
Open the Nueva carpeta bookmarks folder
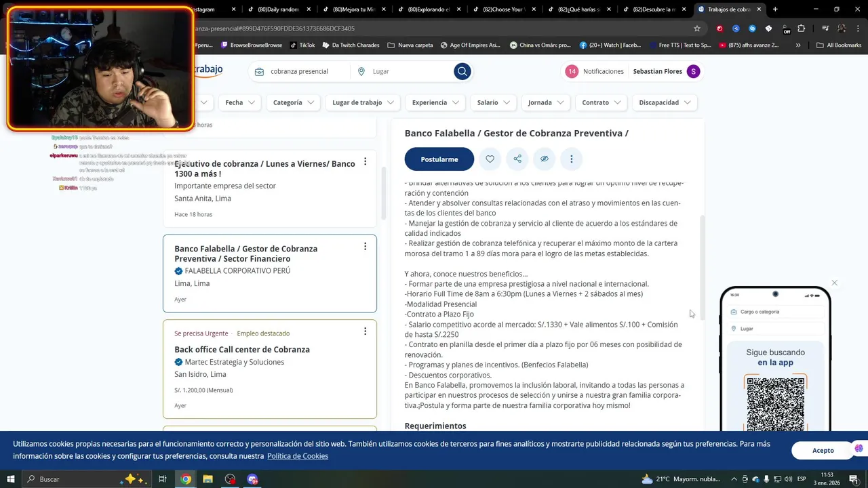pyautogui.click(x=410, y=45)
